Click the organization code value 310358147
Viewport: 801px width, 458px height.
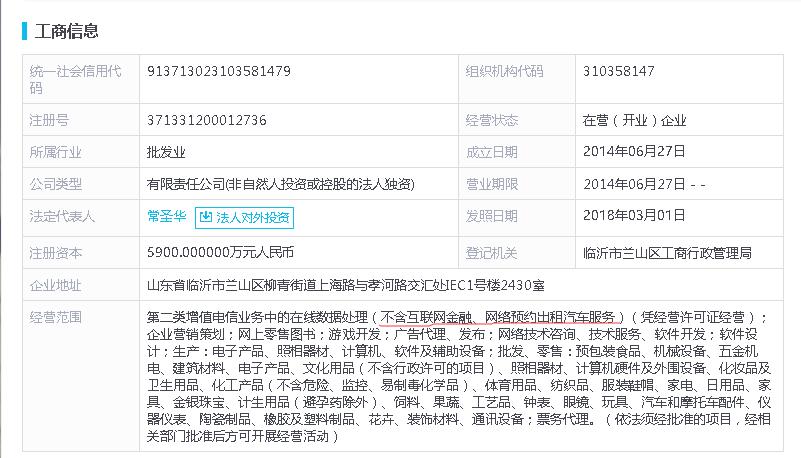click(x=618, y=72)
